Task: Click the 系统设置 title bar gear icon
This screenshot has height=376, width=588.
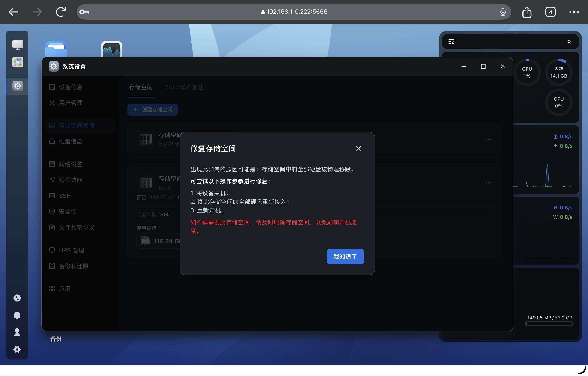Action: (x=54, y=66)
